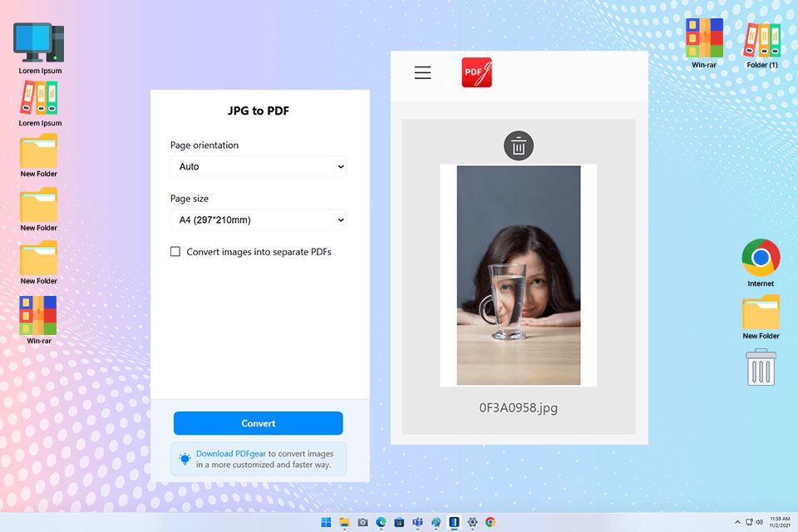798x532 pixels.
Task: Click the blue Convert button
Action: pos(258,423)
